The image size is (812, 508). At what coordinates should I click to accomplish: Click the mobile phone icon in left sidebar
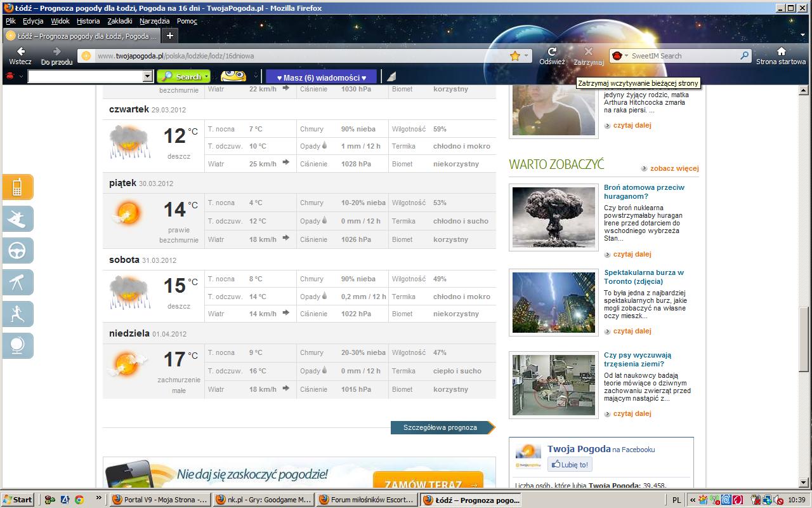click(17, 187)
